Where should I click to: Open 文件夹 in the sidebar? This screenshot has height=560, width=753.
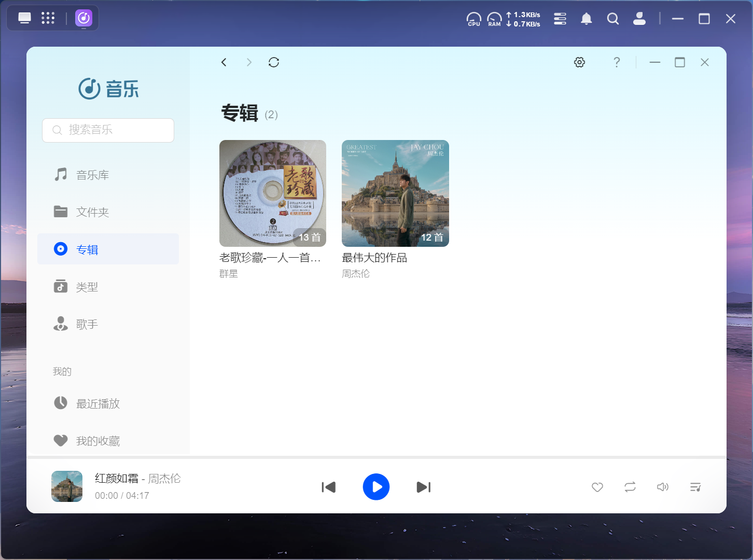(x=108, y=212)
